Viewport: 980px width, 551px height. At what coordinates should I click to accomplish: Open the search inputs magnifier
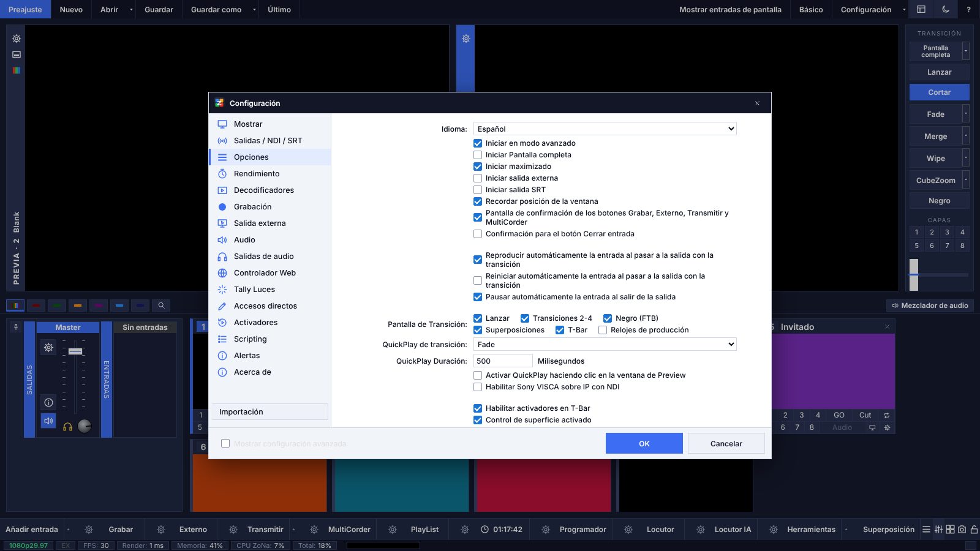[x=161, y=305]
